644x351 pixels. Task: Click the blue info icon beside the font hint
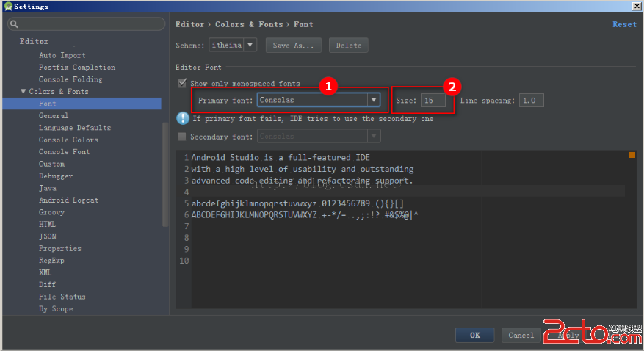182,118
